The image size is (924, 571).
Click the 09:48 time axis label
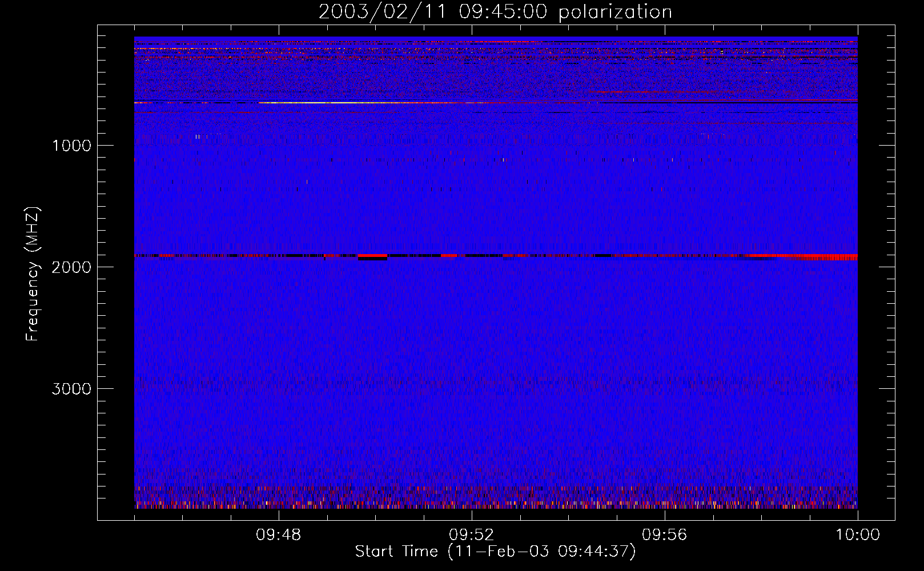pyautogui.click(x=278, y=535)
